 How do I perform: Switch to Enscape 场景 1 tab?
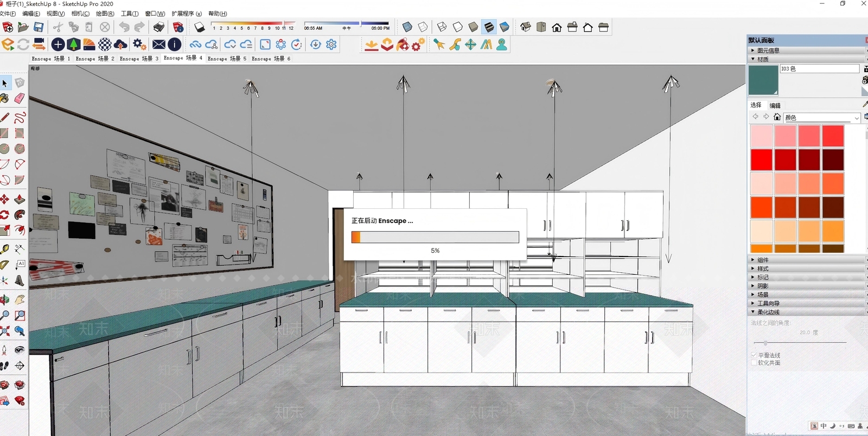point(51,59)
